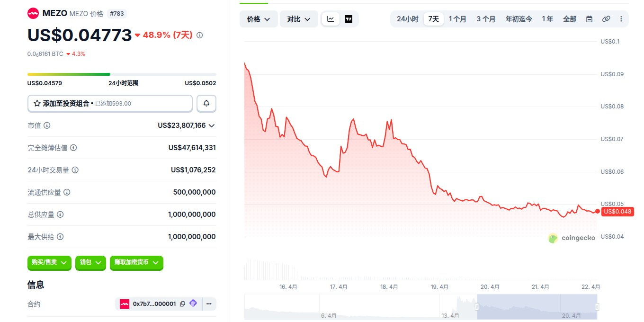Select the 年初迄今 time range
Image resolution: width=644 pixels, height=322 pixels.
[519, 19]
